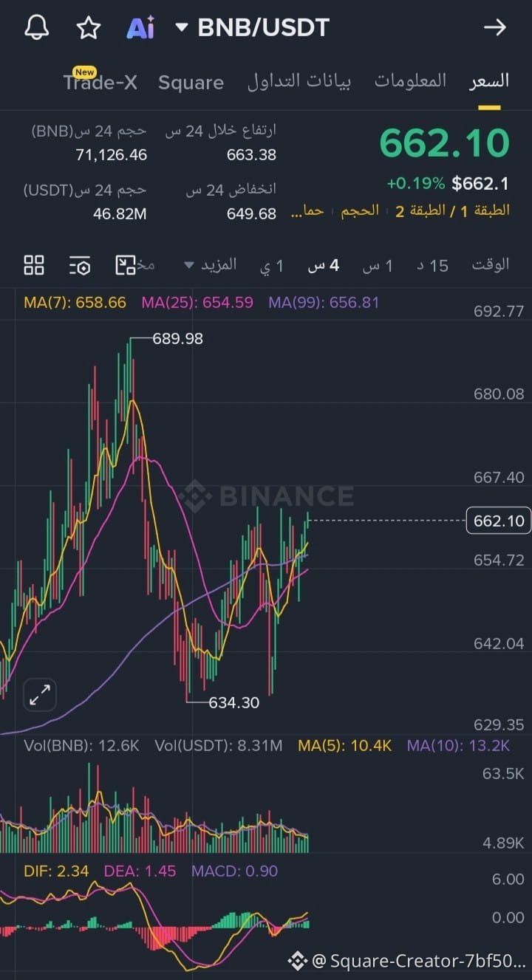Open the four-squares layout grid icon

(x=34, y=265)
